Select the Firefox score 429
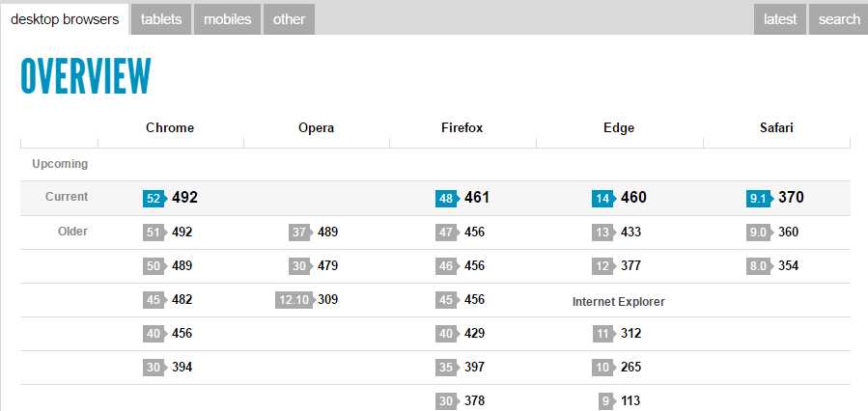This screenshot has width=868, height=411. 474,334
